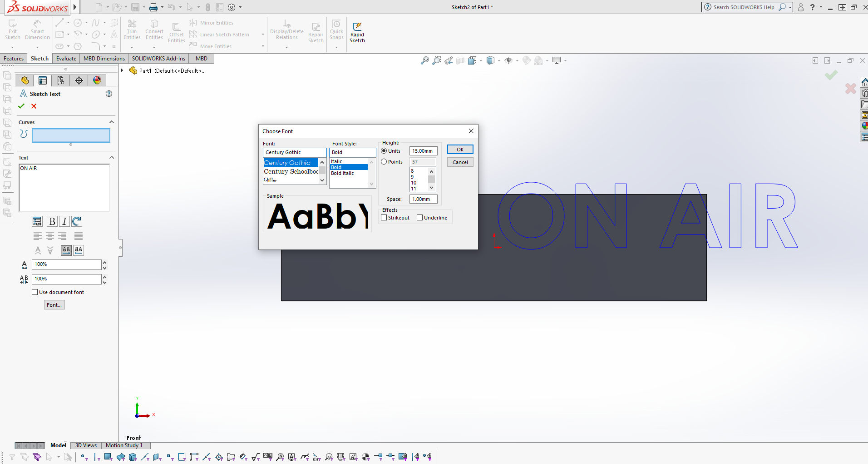The width and height of the screenshot is (868, 464).
Task: Enable the Underline effect
Action: coord(420,217)
